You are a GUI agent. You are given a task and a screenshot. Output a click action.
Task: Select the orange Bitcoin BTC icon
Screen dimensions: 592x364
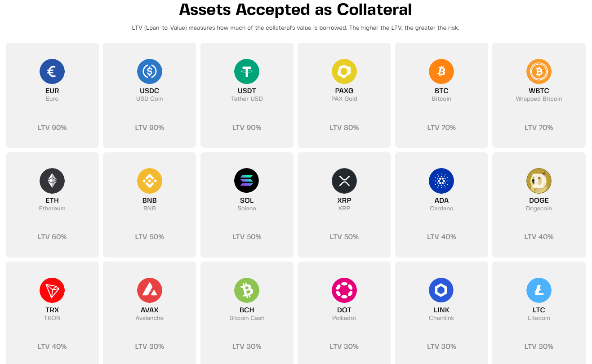coord(441,71)
